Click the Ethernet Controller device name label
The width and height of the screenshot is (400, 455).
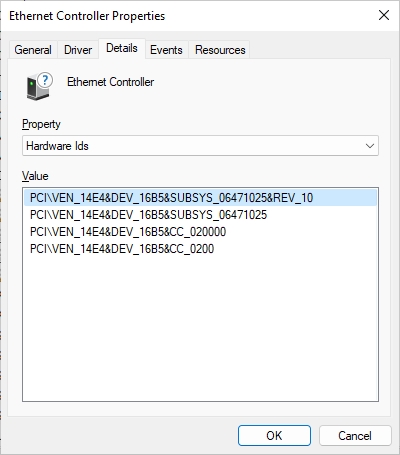pyautogui.click(x=110, y=82)
